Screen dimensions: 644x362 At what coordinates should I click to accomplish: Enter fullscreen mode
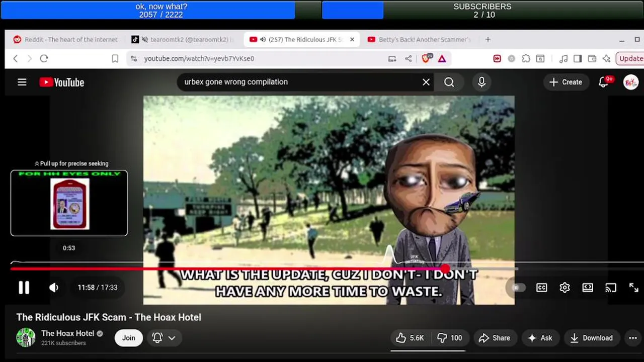pos(634,288)
